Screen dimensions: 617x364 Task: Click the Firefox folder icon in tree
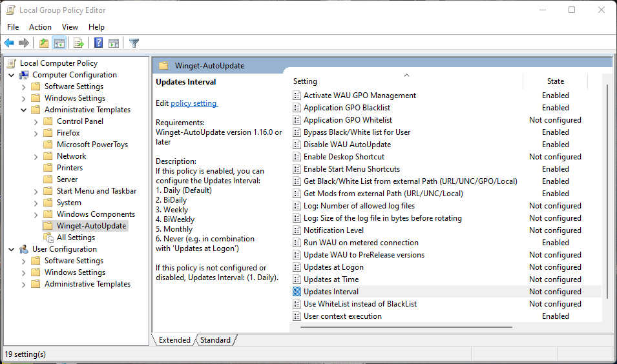48,133
